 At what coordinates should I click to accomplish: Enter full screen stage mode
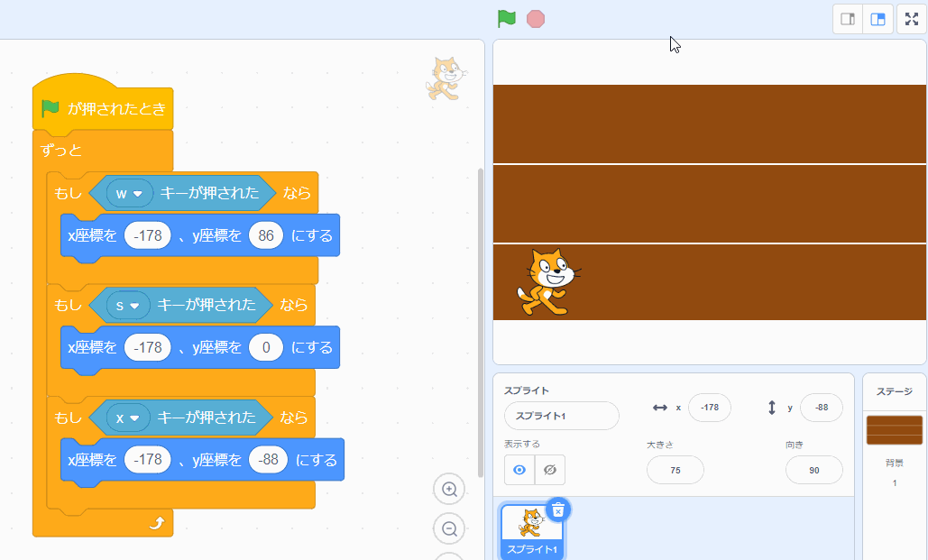pos(912,19)
